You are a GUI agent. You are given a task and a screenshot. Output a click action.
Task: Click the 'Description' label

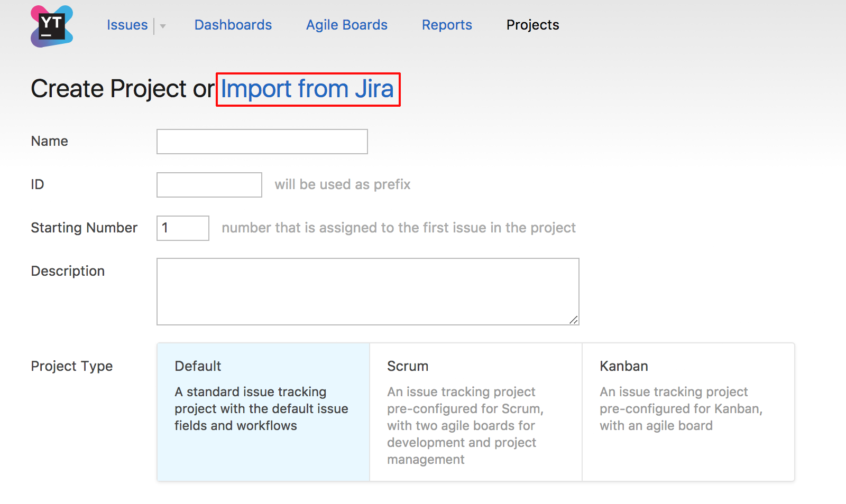[68, 271]
